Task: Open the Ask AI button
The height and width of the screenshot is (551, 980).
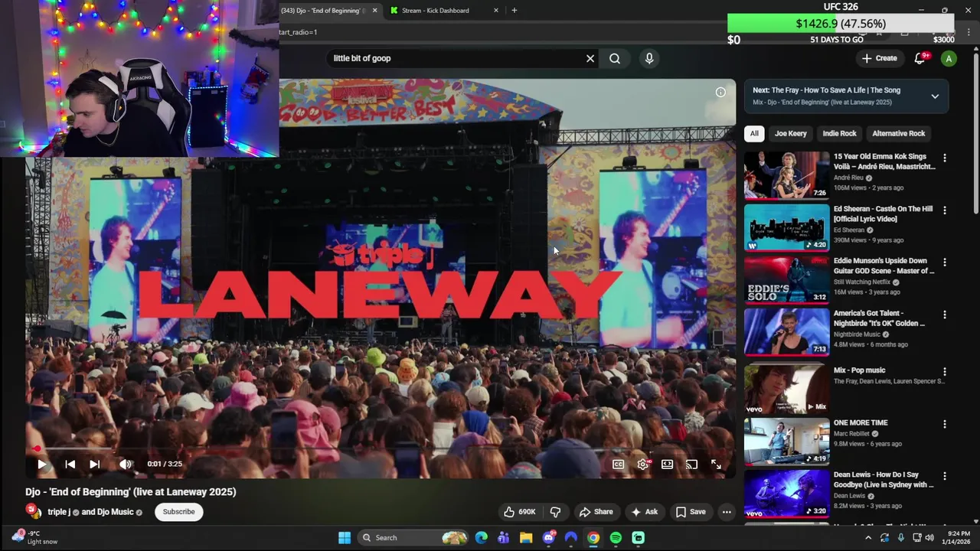Action: (644, 512)
